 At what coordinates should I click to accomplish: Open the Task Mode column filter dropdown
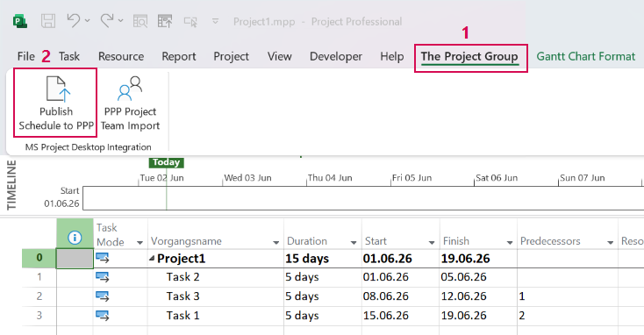[x=140, y=243]
